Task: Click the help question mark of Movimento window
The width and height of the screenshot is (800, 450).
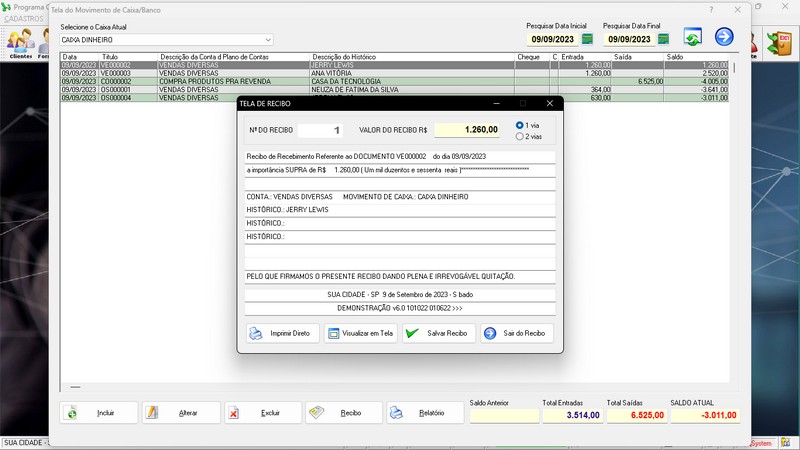Action: pyautogui.click(x=711, y=10)
